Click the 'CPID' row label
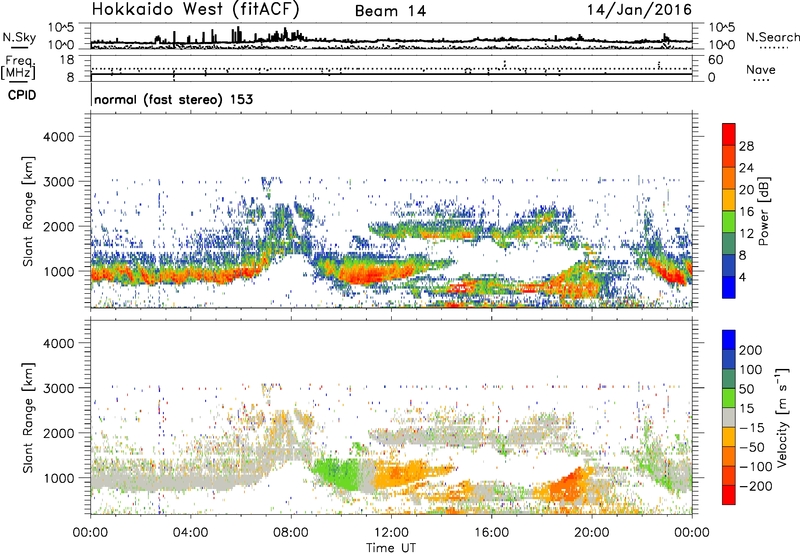The width and height of the screenshot is (800, 554). click(x=22, y=95)
